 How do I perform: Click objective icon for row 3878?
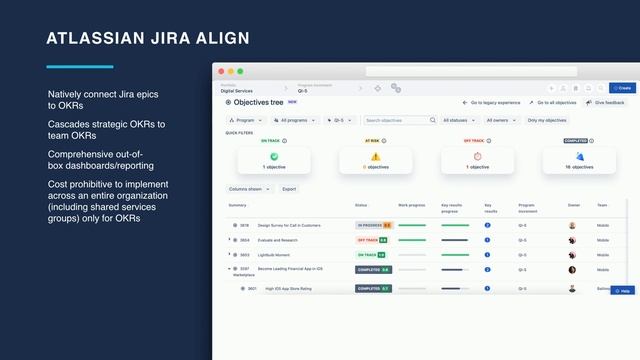pyautogui.click(x=235, y=225)
